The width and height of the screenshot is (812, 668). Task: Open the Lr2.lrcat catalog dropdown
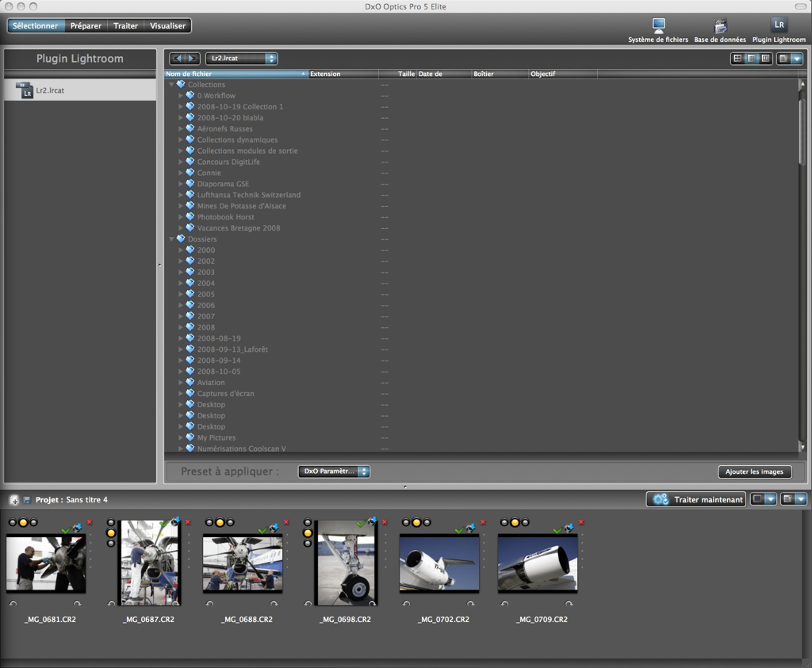coord(241,59)
